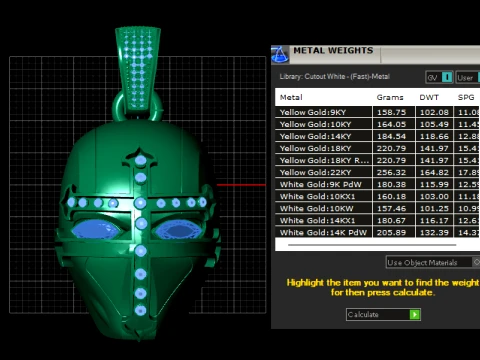Click the 132.39 DWT value

434,232
